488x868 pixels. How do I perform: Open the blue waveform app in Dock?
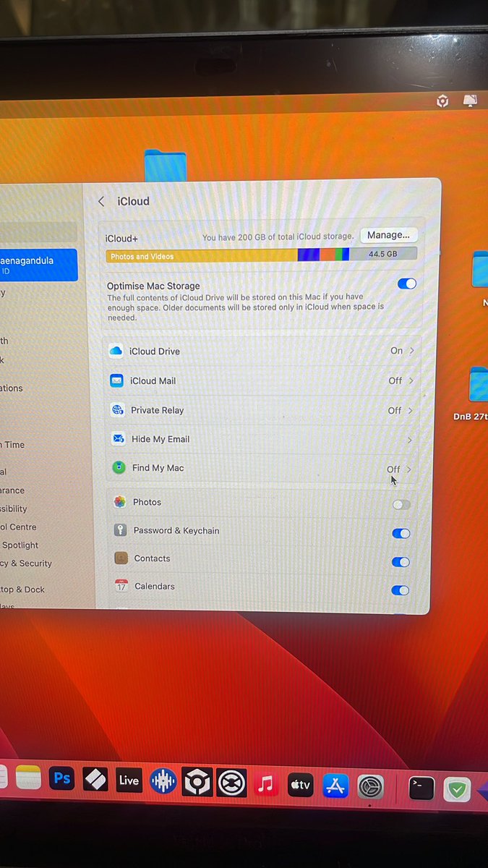[163, 781]
